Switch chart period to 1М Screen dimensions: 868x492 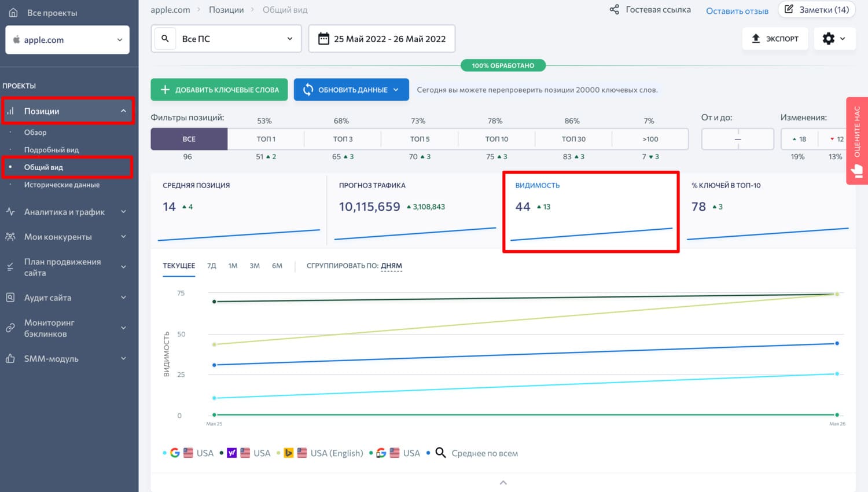233,266
